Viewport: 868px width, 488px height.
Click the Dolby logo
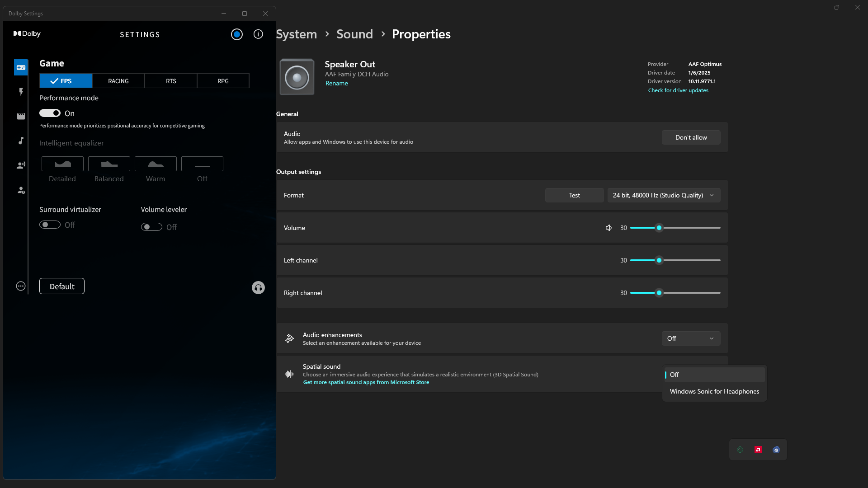pyautogui.click(x=27, y=33)
